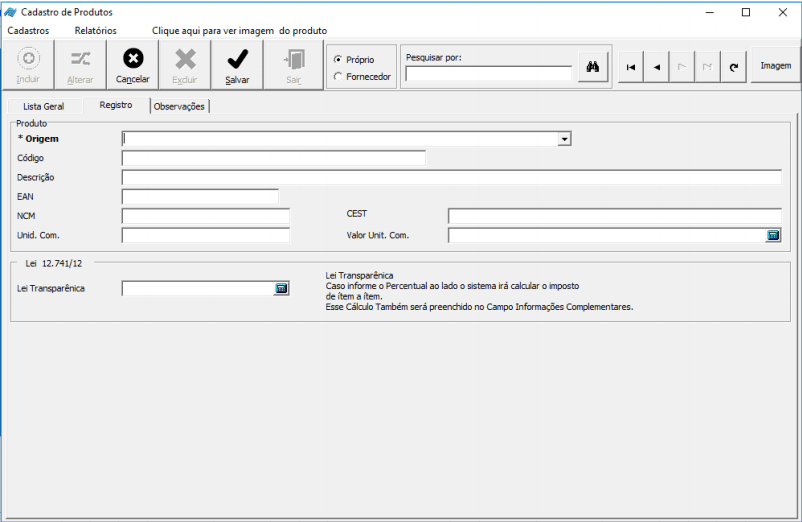Open the Cadastros menu
Screen dimensions: 802x522
(28, 31)
